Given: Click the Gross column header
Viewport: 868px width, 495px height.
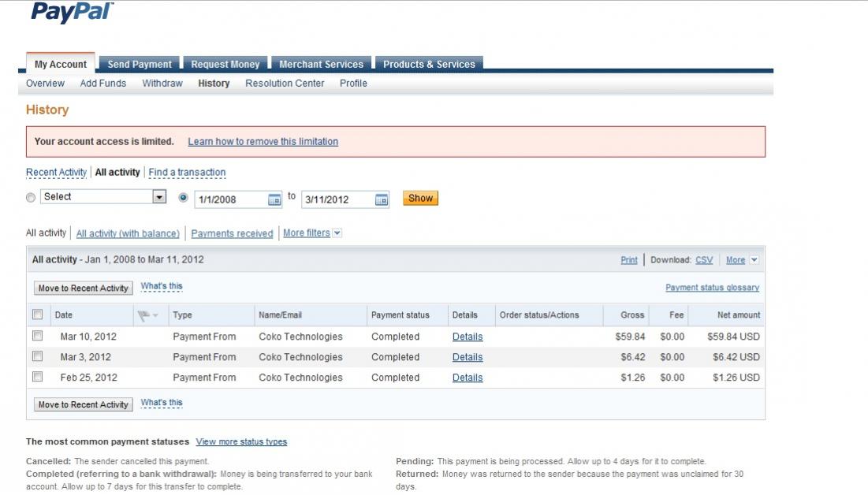Looking at the screenshot, I should point(632,314).
